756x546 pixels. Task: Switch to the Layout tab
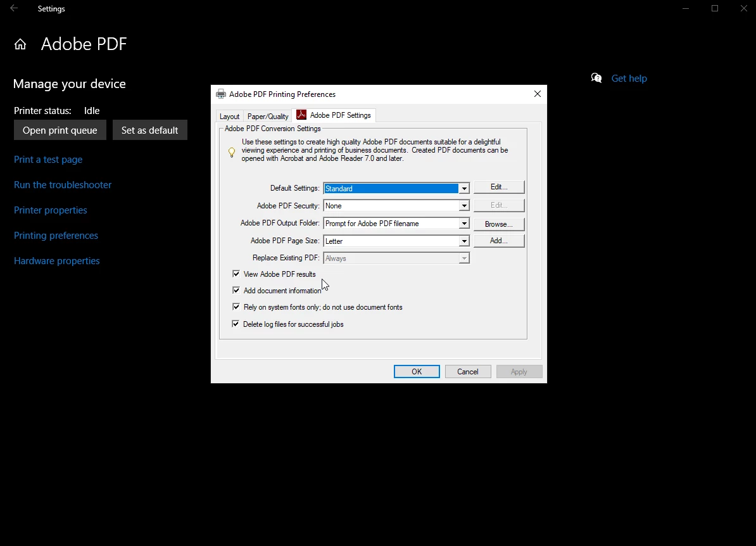point(229,117)
